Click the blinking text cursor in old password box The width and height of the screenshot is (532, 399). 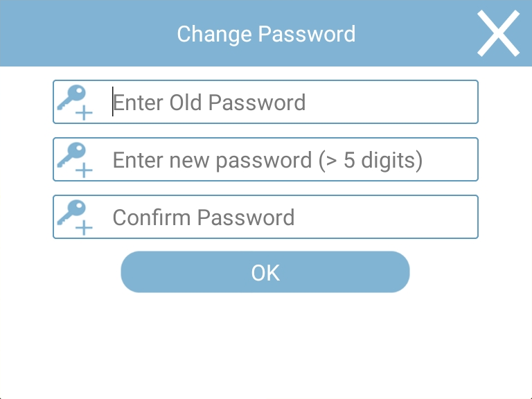point(113,102)
